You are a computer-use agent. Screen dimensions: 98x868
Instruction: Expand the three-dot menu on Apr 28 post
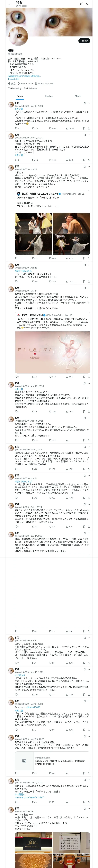point(89,265)
